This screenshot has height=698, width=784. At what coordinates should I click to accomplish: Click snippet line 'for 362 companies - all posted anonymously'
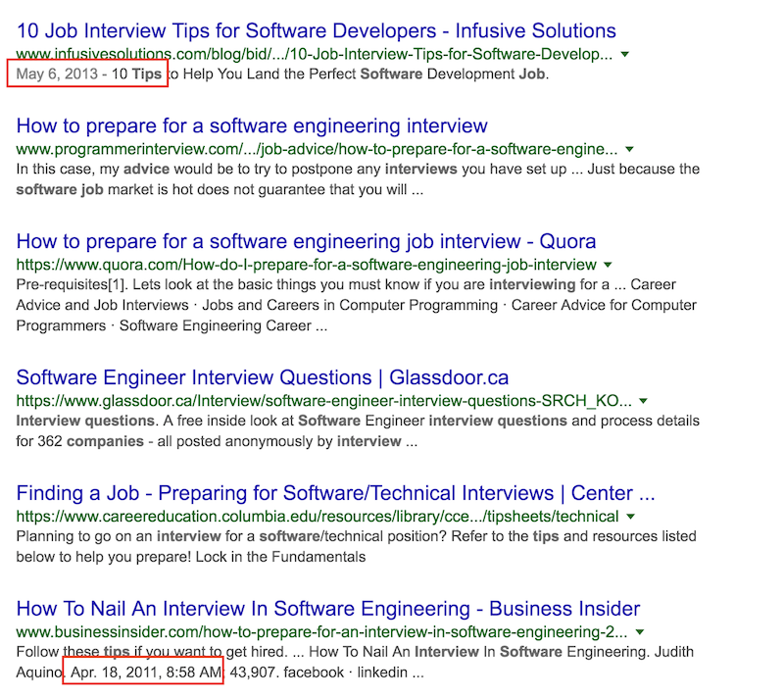tap(217, 441)
